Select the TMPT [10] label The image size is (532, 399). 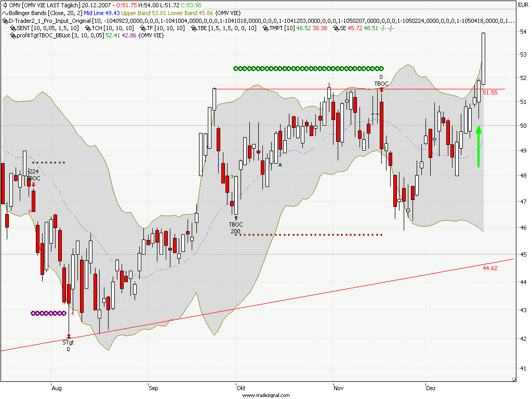tap(282, 28)
